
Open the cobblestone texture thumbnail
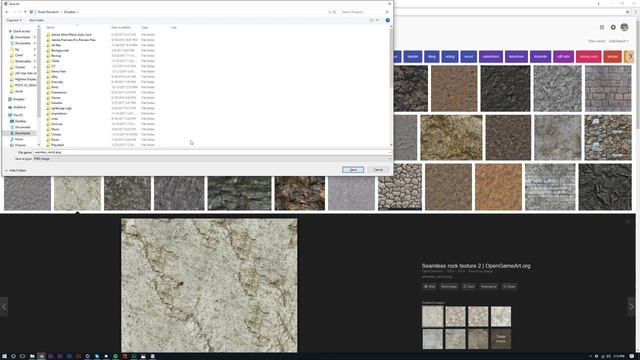pyautogui.click(x=400, y=187)
